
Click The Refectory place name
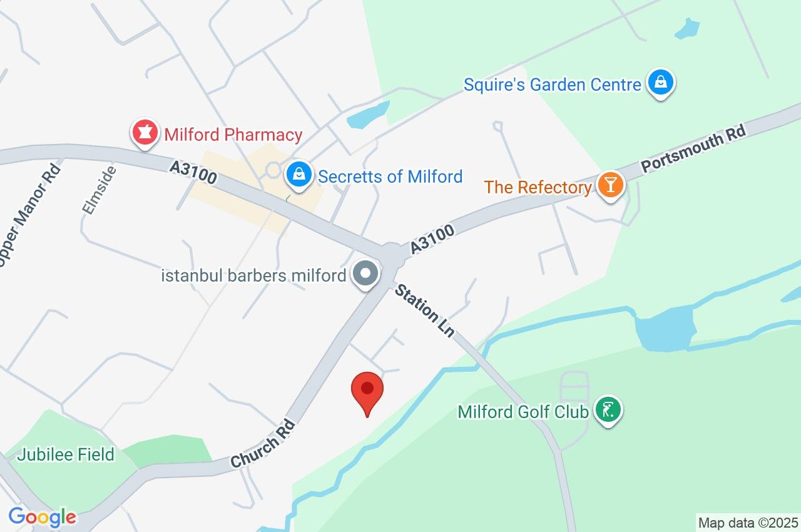click(x=538, y=187)
